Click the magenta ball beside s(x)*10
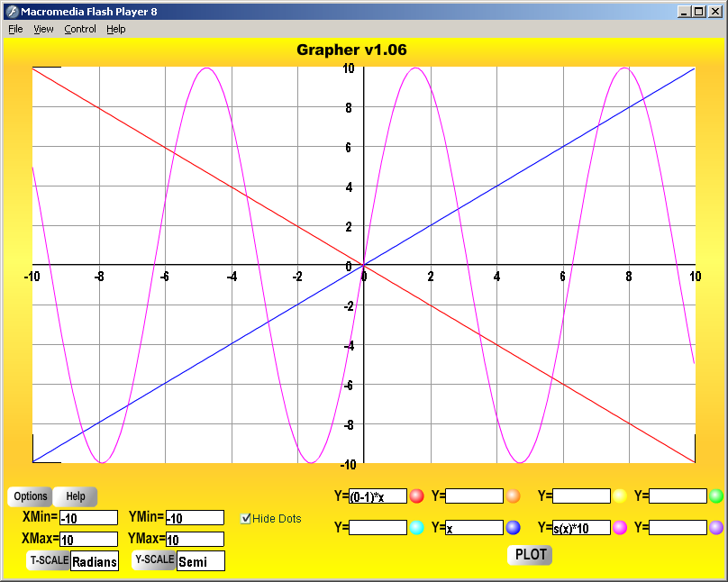 [620, 528]
